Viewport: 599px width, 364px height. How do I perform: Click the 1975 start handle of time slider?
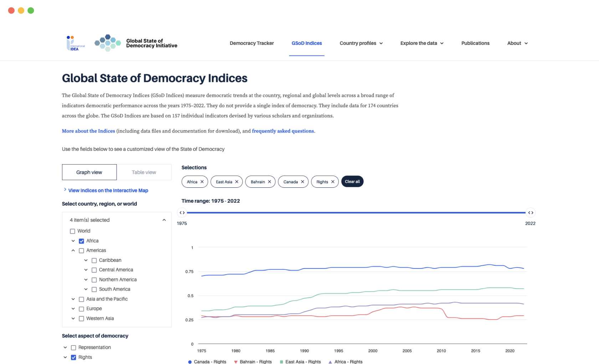(x=182, y=213)
